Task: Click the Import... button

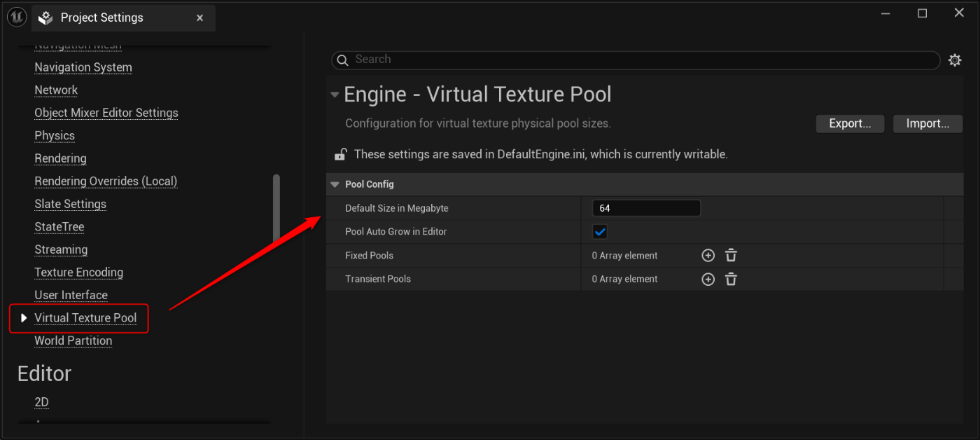Action: pos(927,124)
